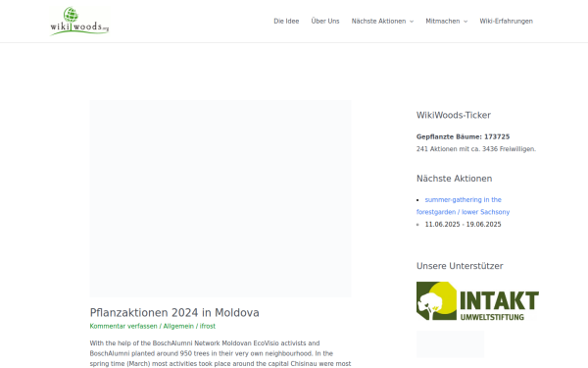The image size is (588, 368).
Task: Open the Allgemein category link
Action: point(178,326)
